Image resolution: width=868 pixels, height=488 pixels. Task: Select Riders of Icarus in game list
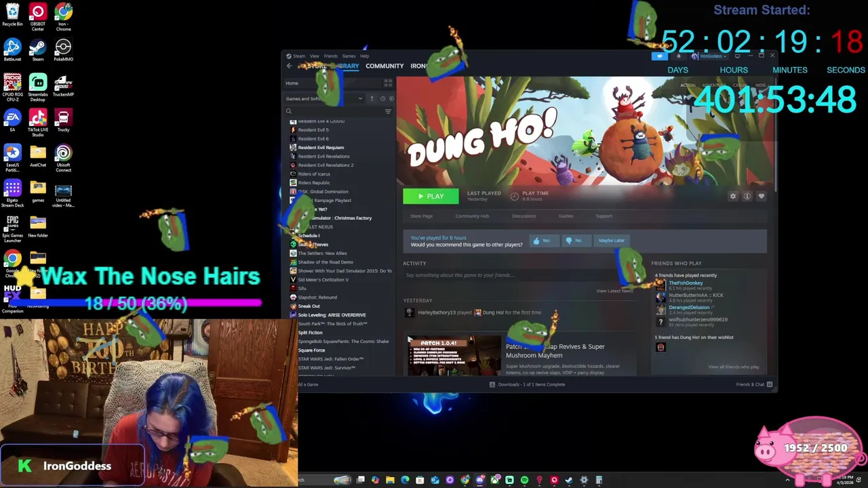click(x=313, y=174)
